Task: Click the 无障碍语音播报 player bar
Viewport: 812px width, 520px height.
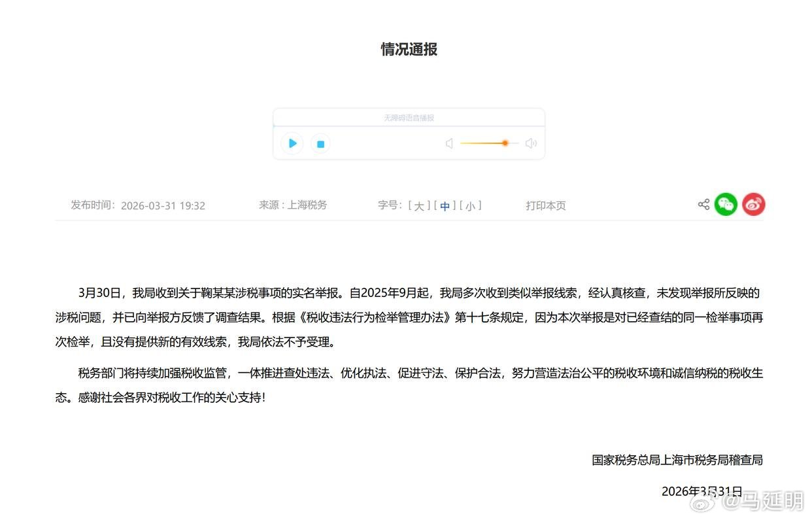Action: [408, 118]
